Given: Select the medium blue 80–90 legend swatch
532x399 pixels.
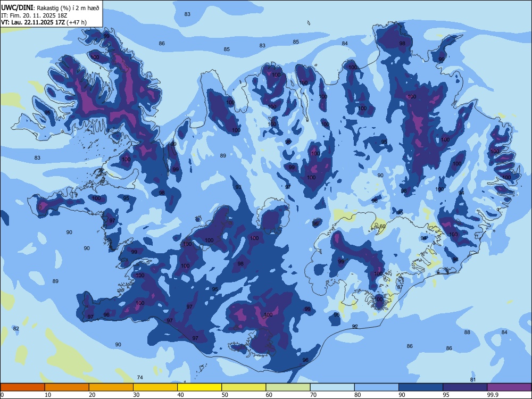Looking at the screenshot, I should coord(377,387).
